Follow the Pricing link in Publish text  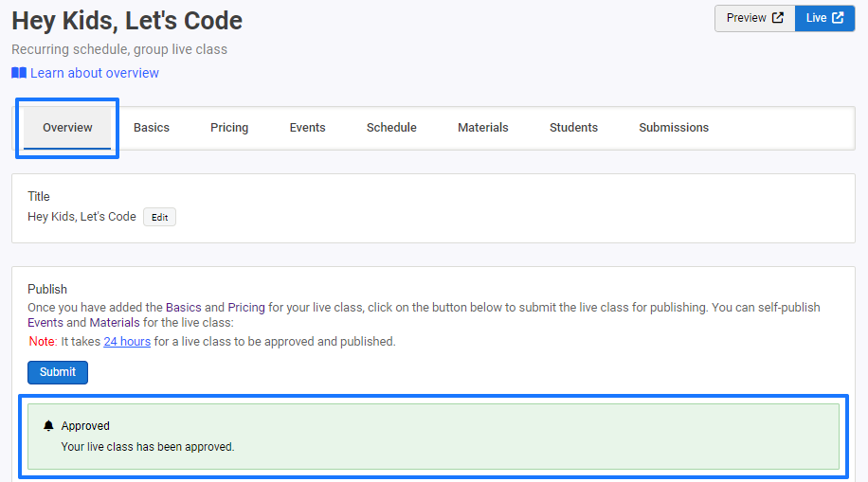[246, 308]
